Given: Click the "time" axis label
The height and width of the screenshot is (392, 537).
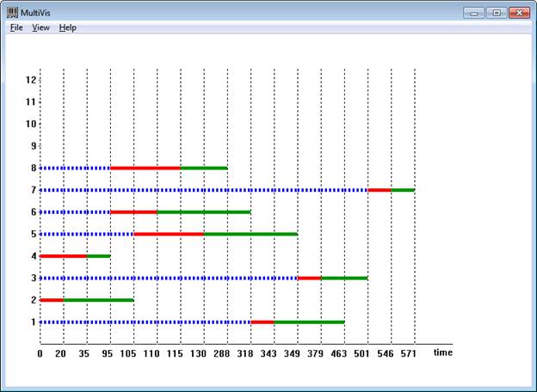Looking at the screenshot, I should [443, 352].
